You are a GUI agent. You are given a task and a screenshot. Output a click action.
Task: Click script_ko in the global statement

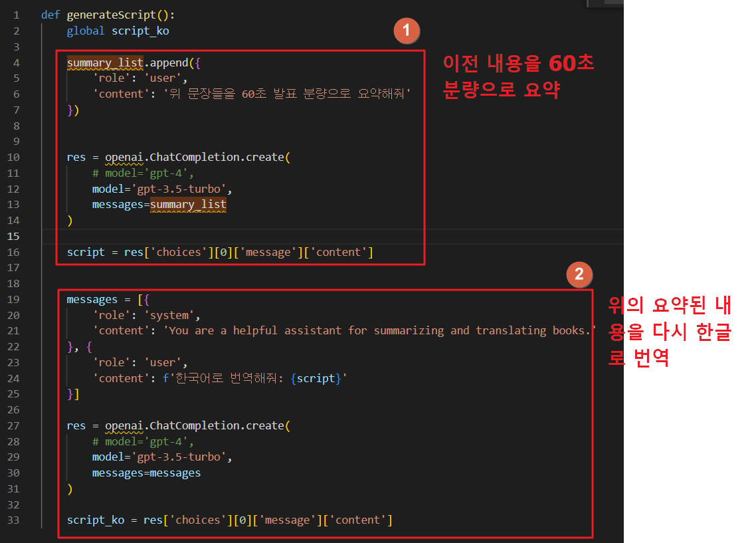coord(140,31)
